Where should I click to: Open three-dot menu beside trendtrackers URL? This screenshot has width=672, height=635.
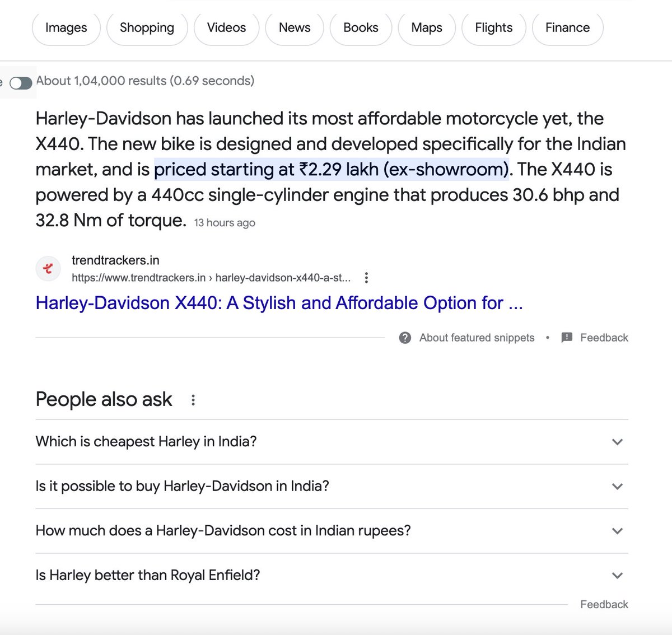coord(366,278)
